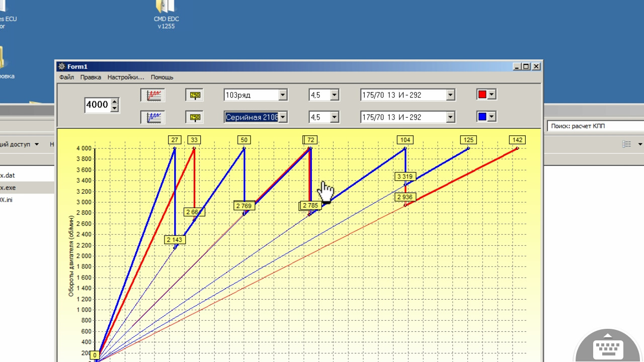This screenshot has height=362, width=644.
Task: Click the 72 speed label on chart
Action: pos(311,140)
